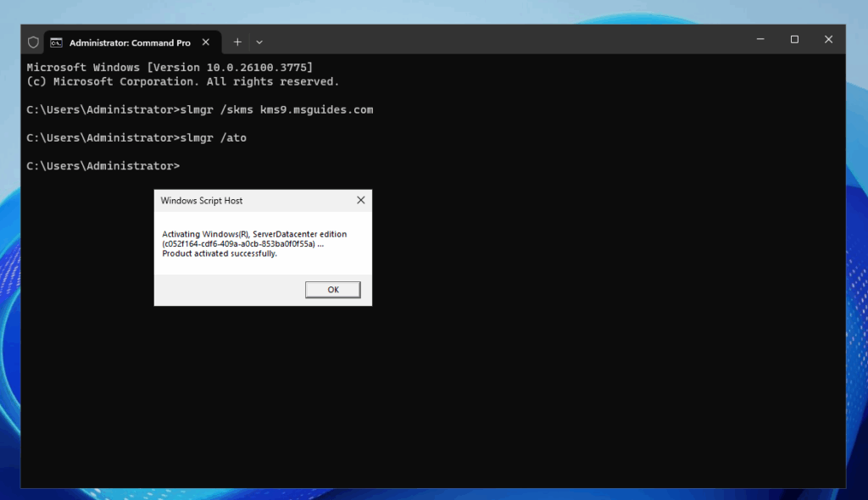Image resolution: width=868 pixels, height=500 pixels.
Task: Click the Windows Script Host dialog title bar
Action: 246,201
